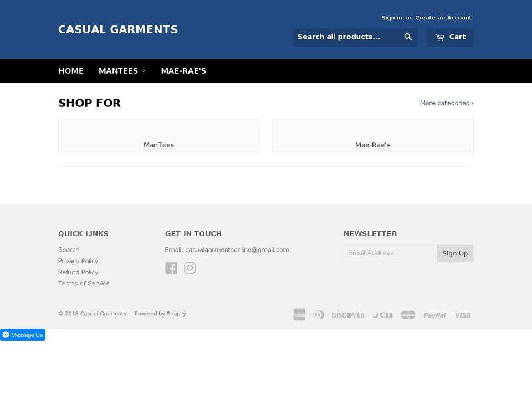Click the Search quick link in footer
This screenshot has height=399, width=532.
coord(69,250)
